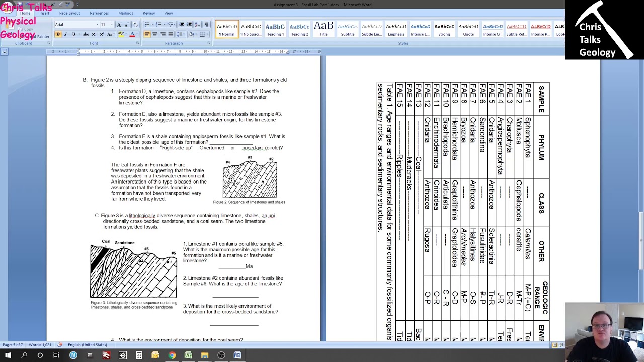Open Google Chrome from the taskbar
The width and height of the screenshot is (644, 362).
point(172,355)
